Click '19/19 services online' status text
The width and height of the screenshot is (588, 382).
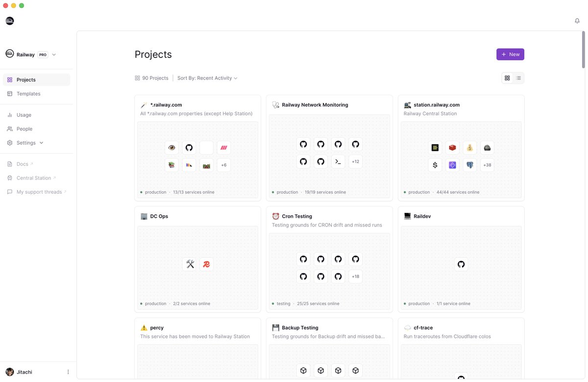click(325, 192)
